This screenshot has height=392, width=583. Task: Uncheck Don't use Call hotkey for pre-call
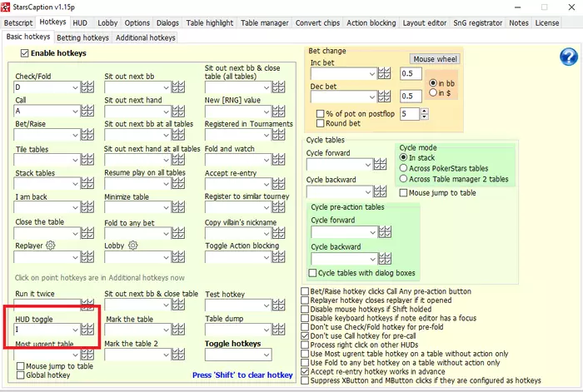pos(305,336)
